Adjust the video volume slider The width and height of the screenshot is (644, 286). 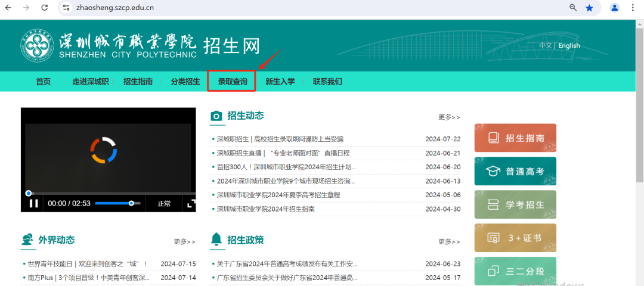[x=118, y=203]
